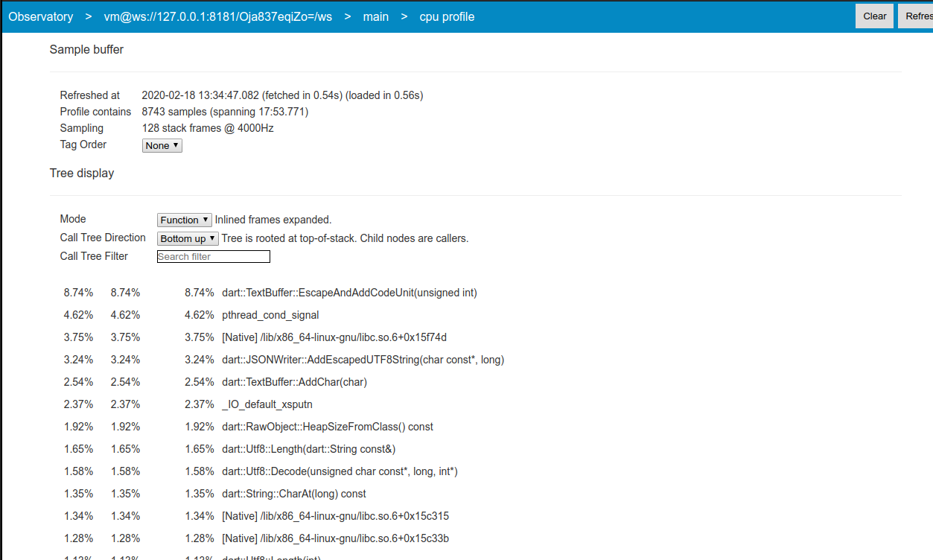The image size is (933, 560).
Task: Open the Mode dropdown showing Function
Action: [x=184, y=220]
